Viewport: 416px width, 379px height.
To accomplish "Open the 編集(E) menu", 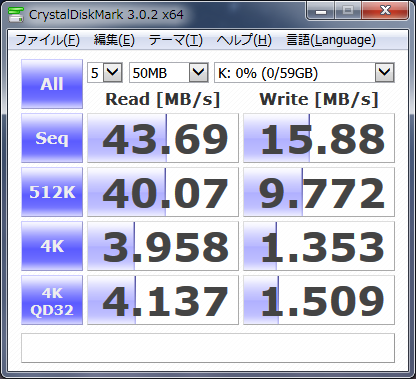I will (x=114, y=40).
